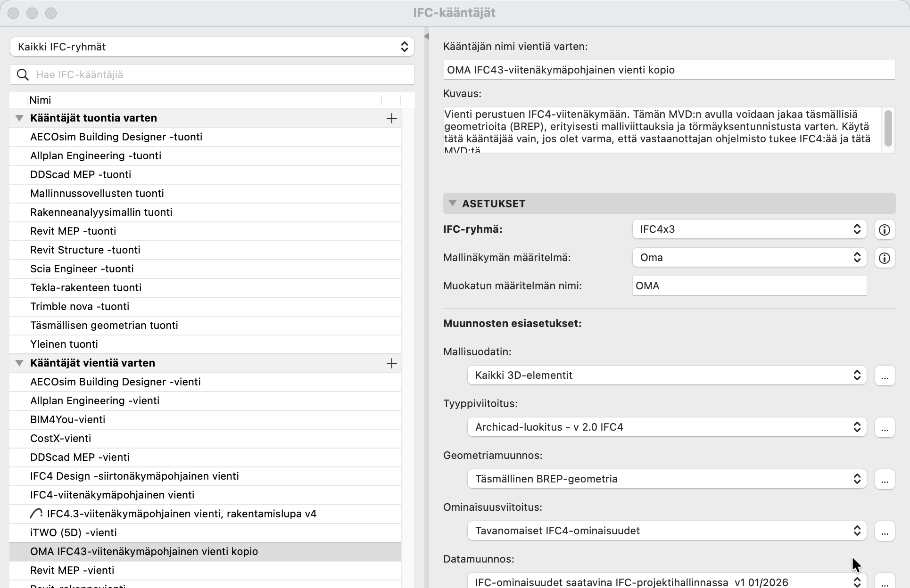Select Allplan Engineering -tuonti translator
This screenshot has width=910, height=588.
coord(205,156)
